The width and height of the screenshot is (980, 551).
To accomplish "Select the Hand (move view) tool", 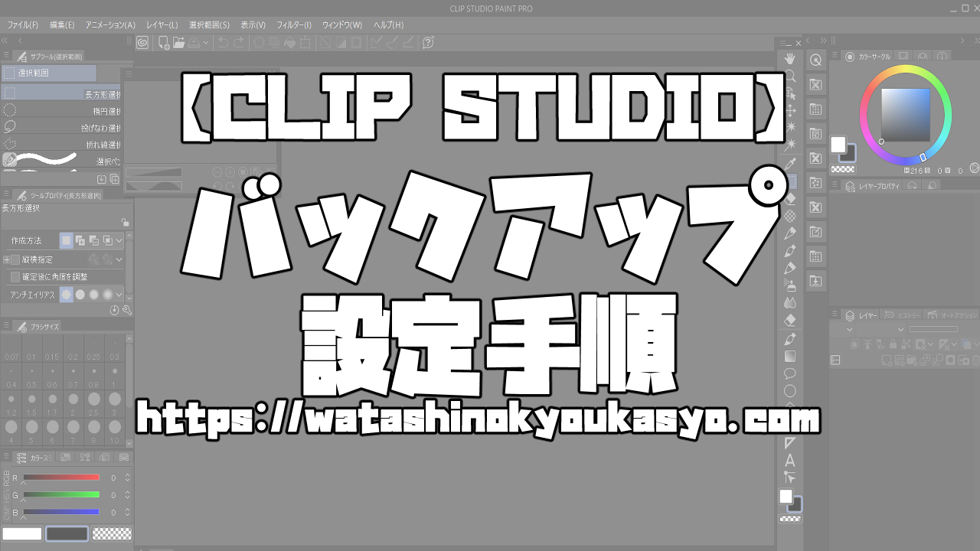I will click(789, 59).
